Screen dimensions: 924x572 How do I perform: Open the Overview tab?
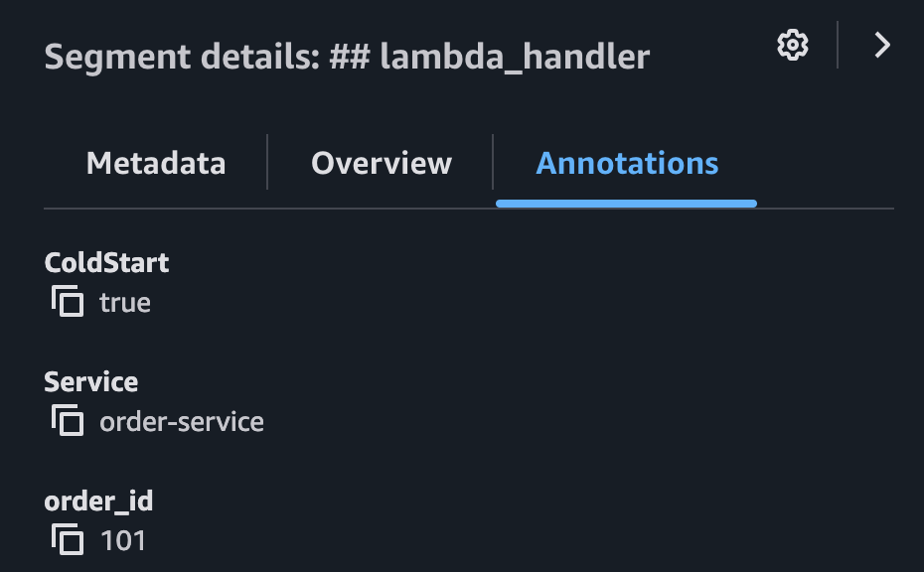click(x=382, y=163)
